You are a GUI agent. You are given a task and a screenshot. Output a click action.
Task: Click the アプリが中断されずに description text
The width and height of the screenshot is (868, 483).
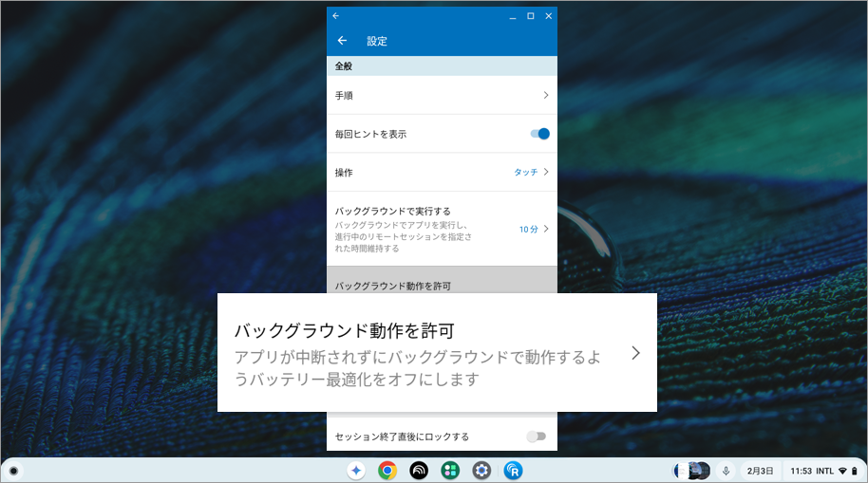pyautogui.click(x=418, y=368)
